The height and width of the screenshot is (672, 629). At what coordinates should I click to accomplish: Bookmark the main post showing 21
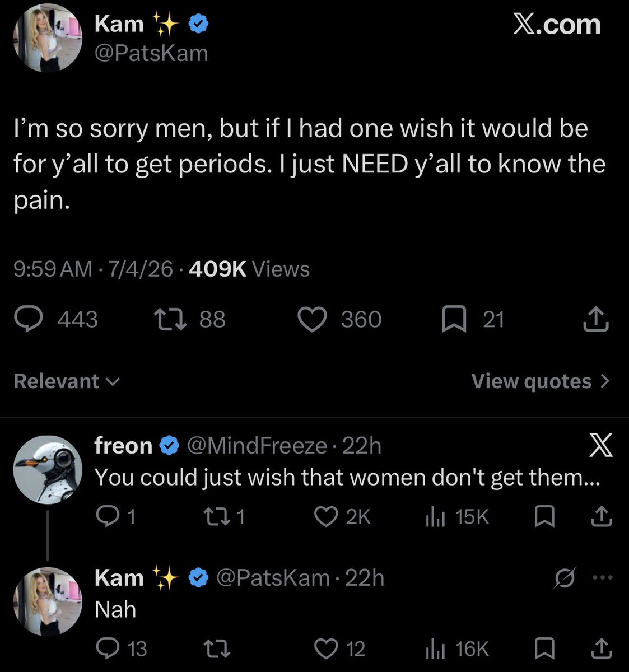(x=454, y=320)
